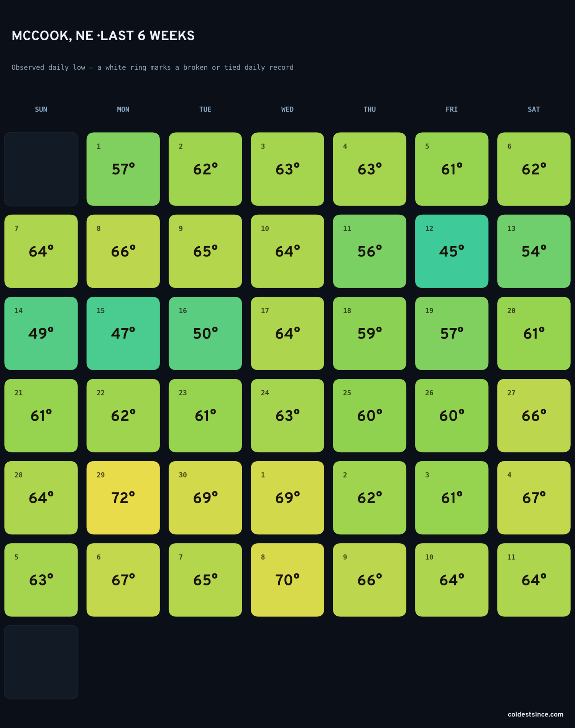The height and width of the screenshot is (728, 575).
Task: Click the day 14 tile showing 49°
Action: 41,333
